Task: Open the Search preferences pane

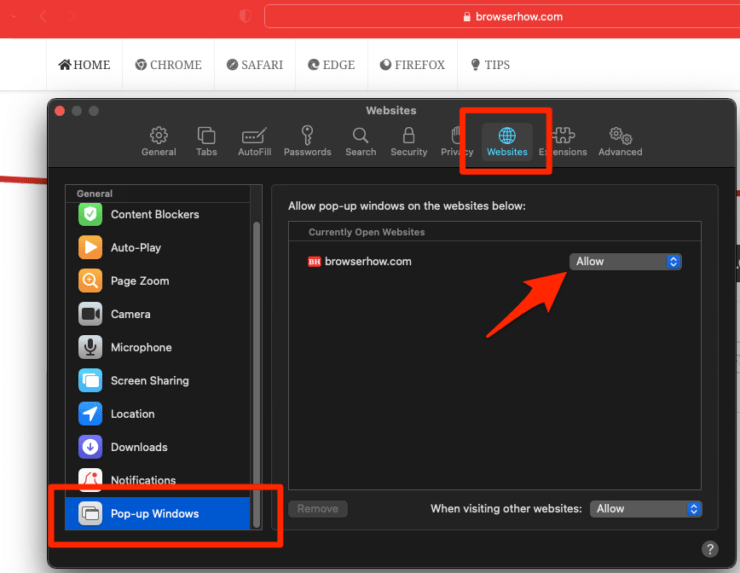Action: coord(360,141)
